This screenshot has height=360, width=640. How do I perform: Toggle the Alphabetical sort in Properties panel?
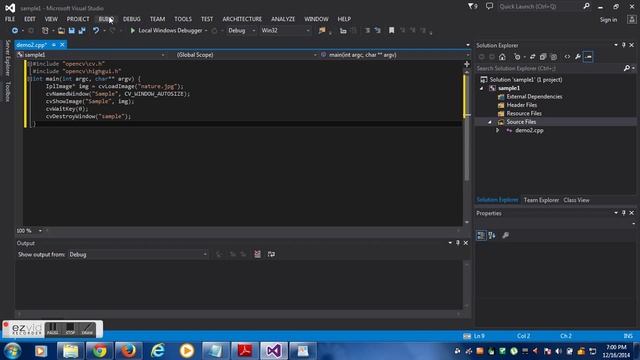[492, 235]
